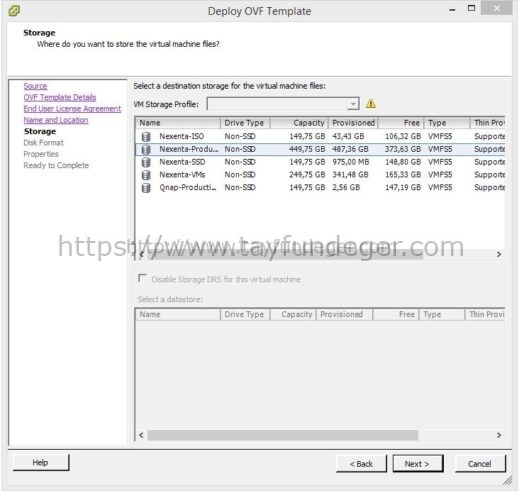Click the < Back button
The image size is (519, 493).
tap(361, 464)
